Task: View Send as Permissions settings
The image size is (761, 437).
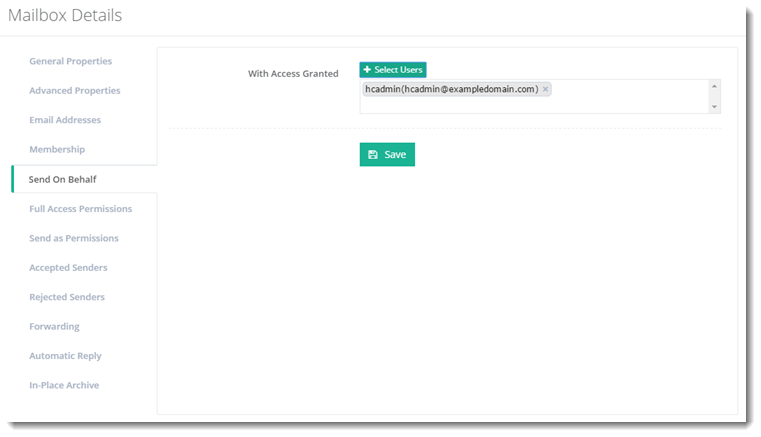Action: point(73,238)
